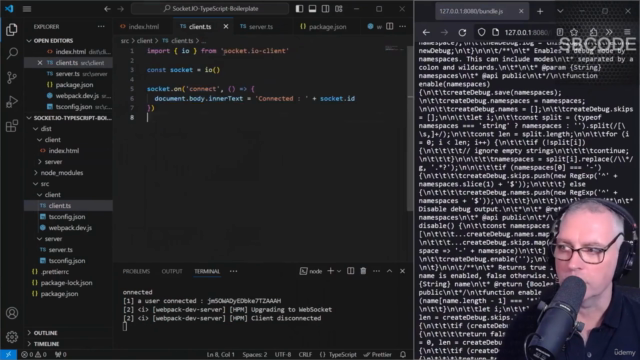The image size is (640, 360).
Task: Go back in the browser window
Action: [426, 32]
